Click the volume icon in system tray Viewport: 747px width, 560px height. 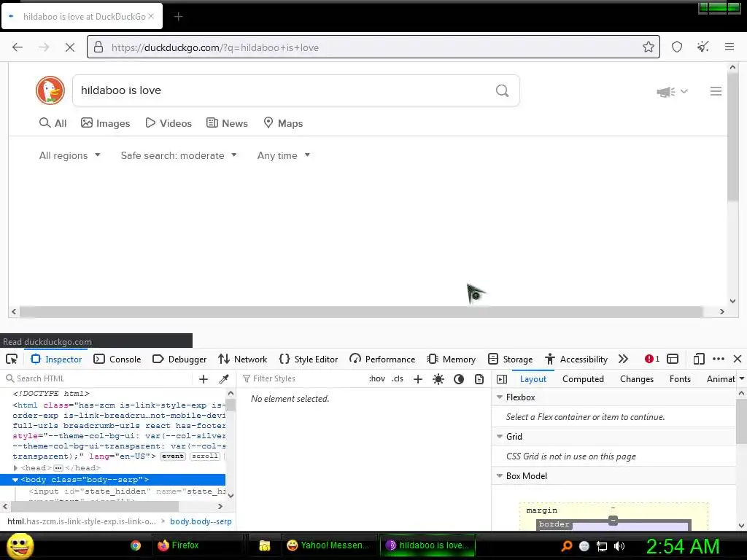coord(619,546)
